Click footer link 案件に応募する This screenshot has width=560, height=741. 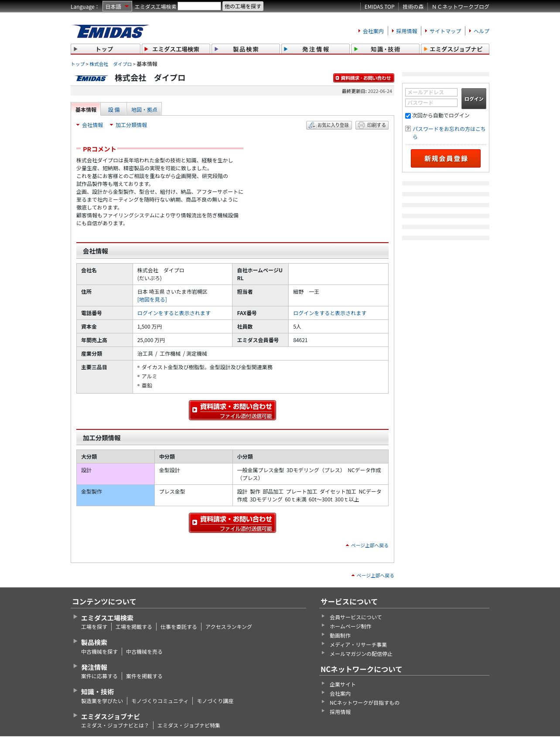click(x=99, y=676)
